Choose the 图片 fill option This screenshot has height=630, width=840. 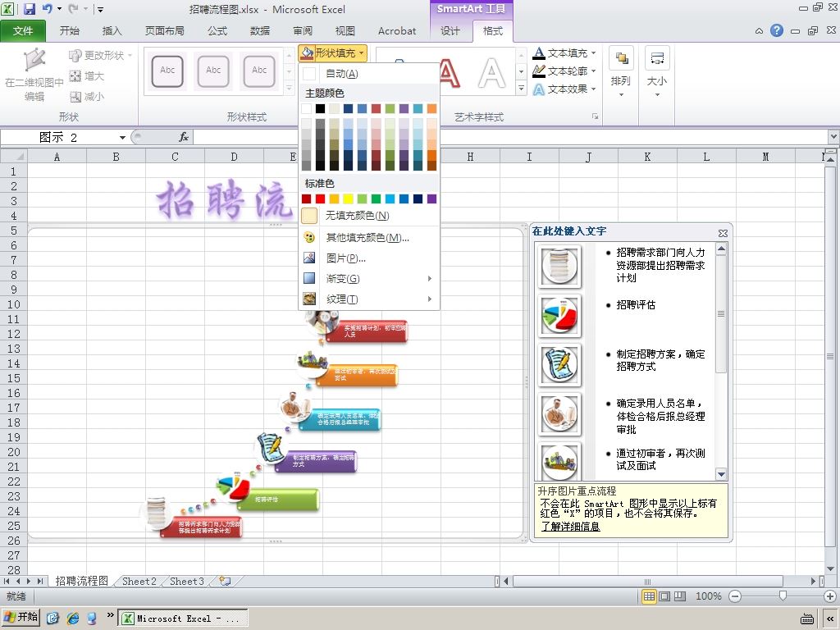(x=368, y=258)
